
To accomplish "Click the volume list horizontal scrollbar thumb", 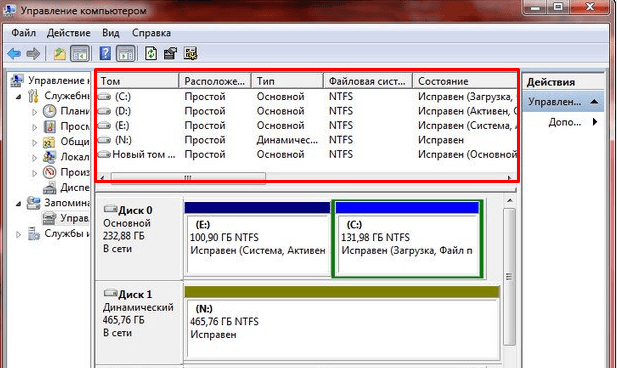I will pyautogui.click(x=188, y=178).
